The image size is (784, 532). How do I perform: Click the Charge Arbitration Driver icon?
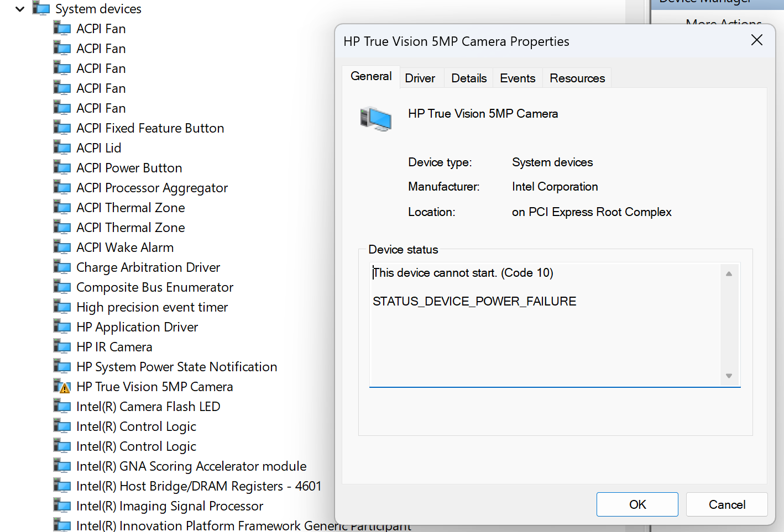coord(62,267)
